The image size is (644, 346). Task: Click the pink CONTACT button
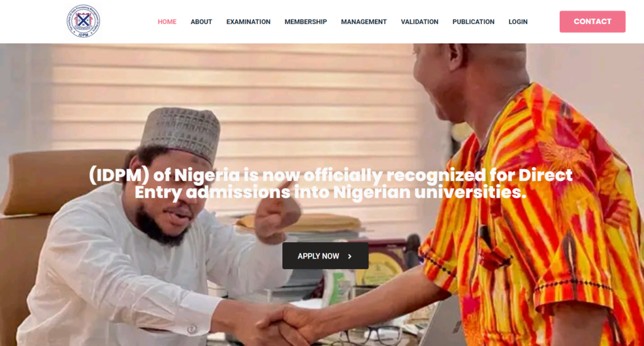click(x=592, y=22)
